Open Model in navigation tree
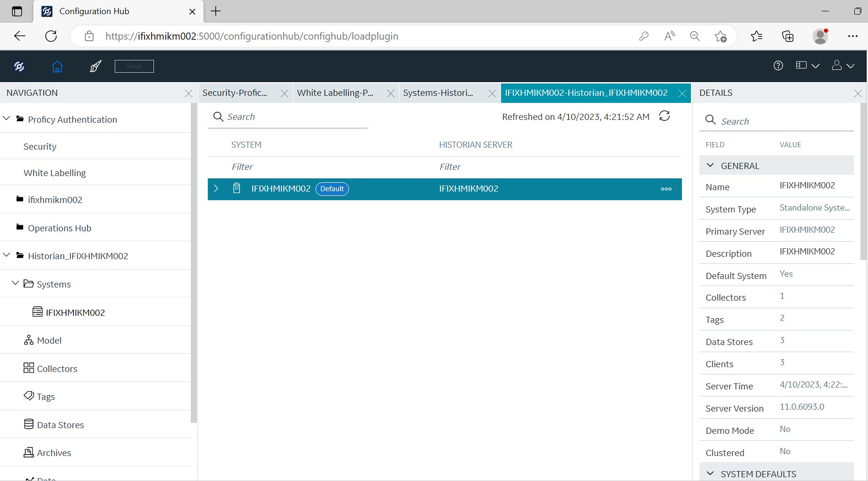The height and width of the screenshot is (481, 868). tap(49, 340)
